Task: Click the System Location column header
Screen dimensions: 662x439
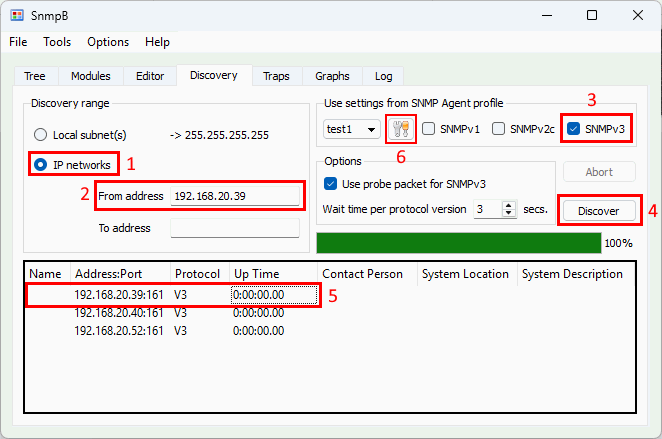Action: tap(465, 274)
